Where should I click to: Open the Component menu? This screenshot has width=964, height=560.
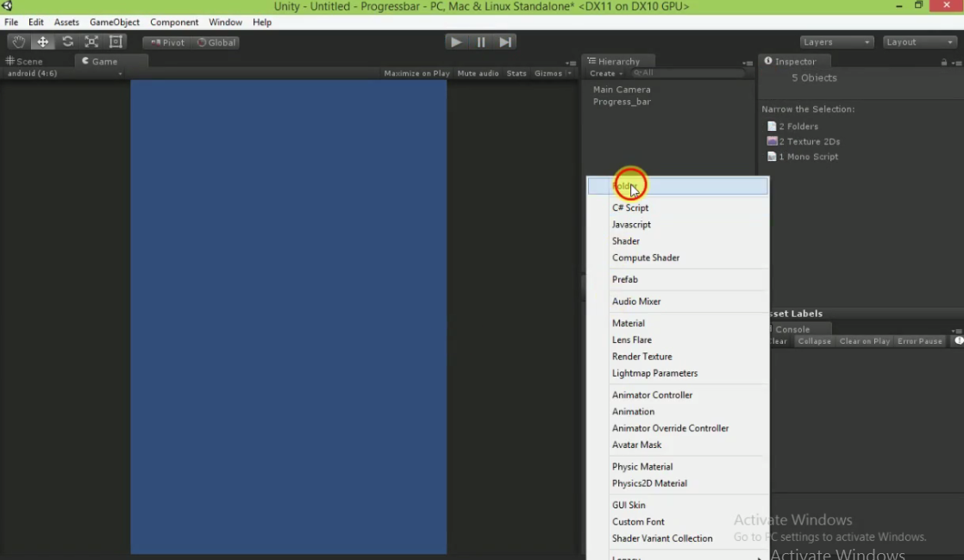pos(174,22)
